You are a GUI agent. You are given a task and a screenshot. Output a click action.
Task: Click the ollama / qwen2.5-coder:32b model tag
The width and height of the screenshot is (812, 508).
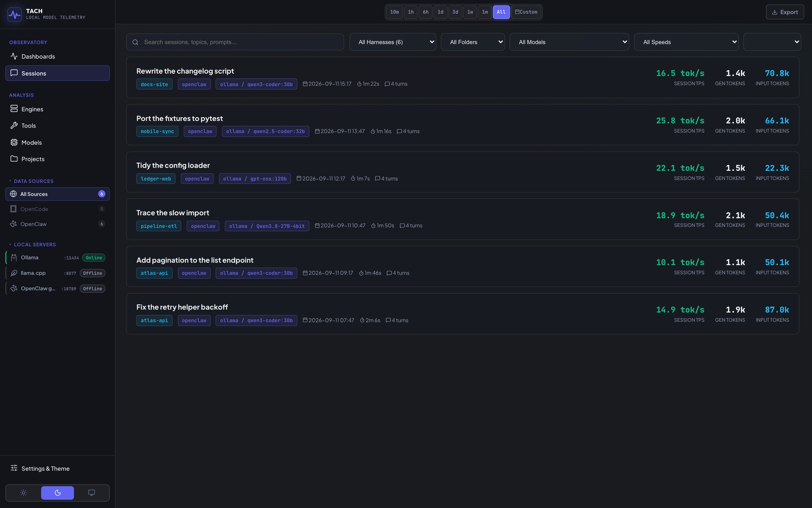265,132
